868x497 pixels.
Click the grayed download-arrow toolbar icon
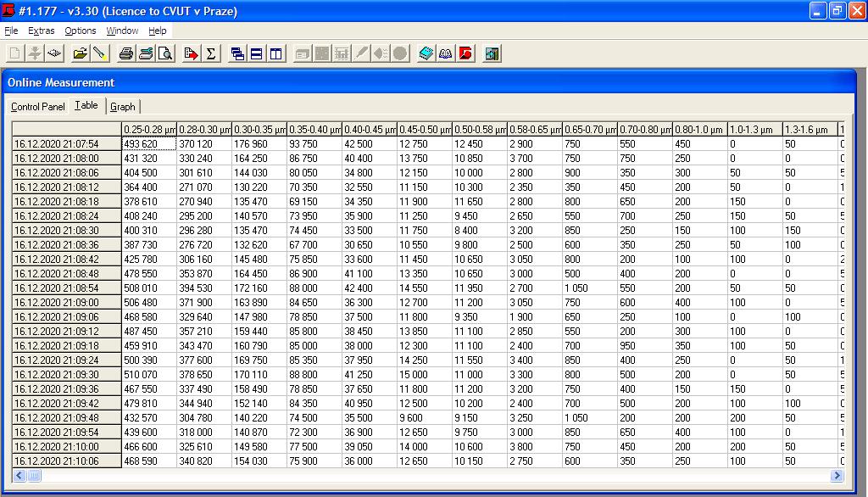pos(35,53)
